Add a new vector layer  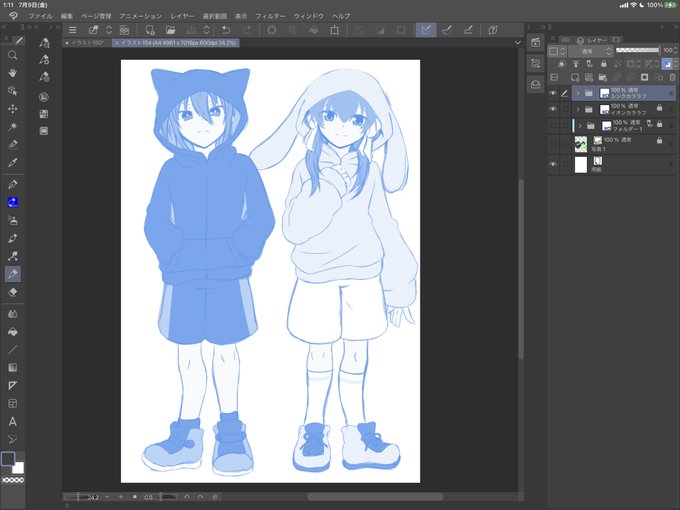point(589,78)
